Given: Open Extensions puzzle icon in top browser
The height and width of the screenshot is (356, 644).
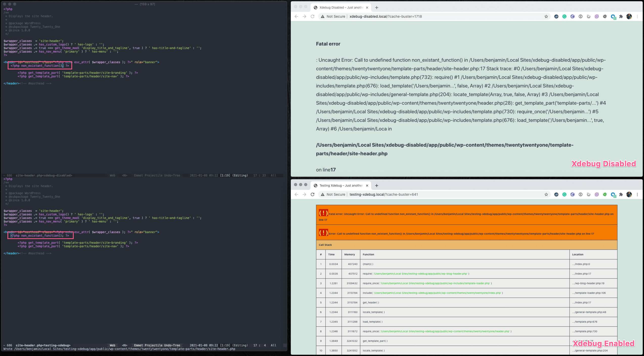Looking at the screenshot, I should coord(621,16).
